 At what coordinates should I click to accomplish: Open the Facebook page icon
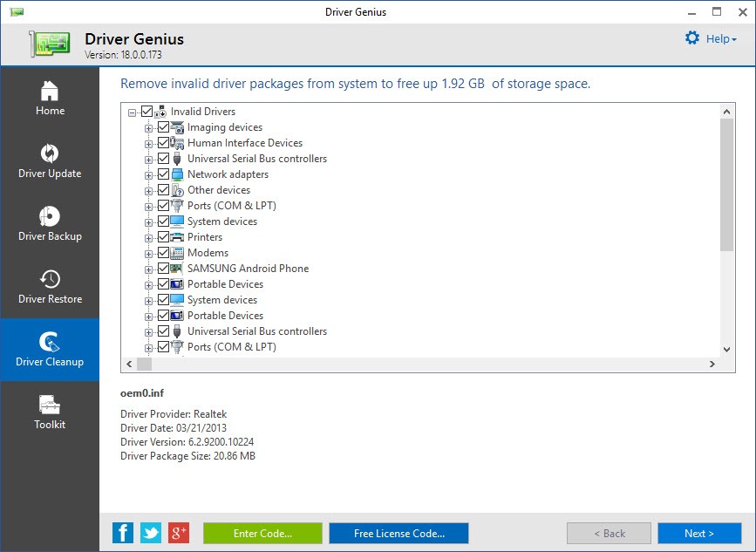click(123, 533)
